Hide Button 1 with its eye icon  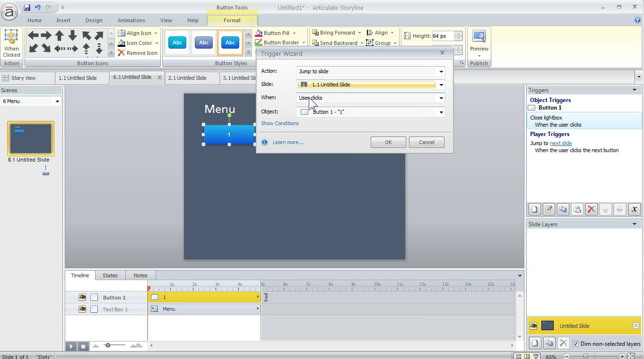click(82, 297)
